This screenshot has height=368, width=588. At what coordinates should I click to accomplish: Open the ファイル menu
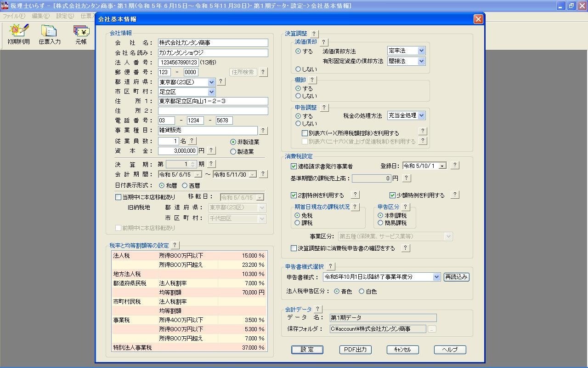tap(14, 16)
